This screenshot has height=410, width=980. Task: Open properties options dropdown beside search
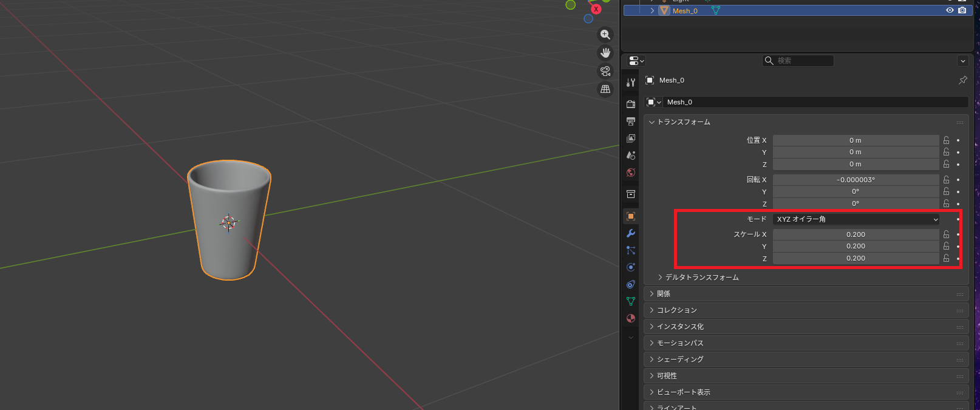(962, 61)
